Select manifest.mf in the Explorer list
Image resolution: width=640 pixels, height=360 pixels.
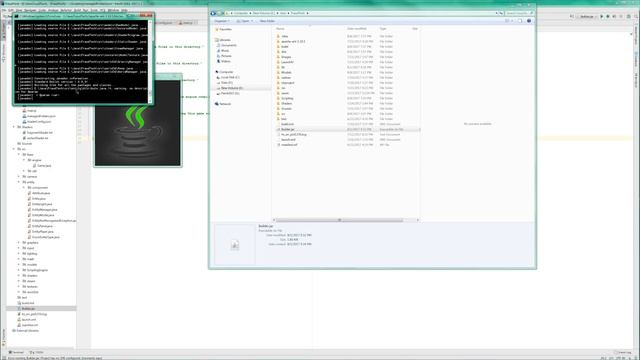289,144
